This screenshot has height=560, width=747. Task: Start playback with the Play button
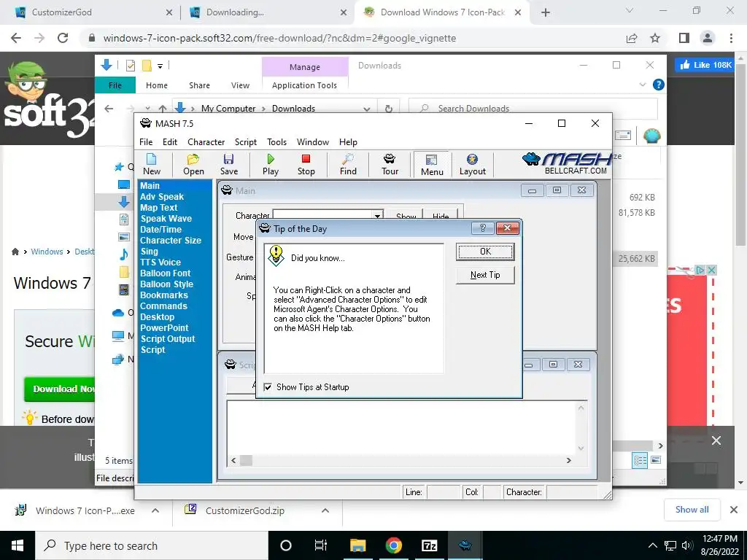[x=271, y=165]
